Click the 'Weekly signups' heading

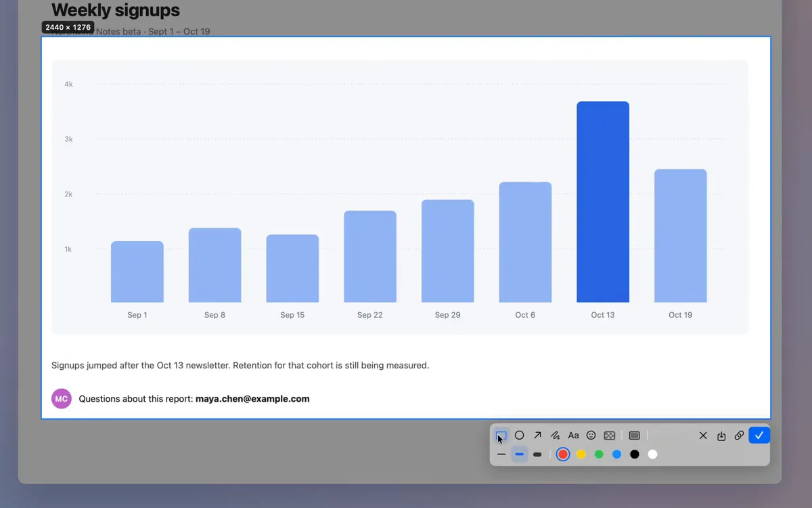116,10
